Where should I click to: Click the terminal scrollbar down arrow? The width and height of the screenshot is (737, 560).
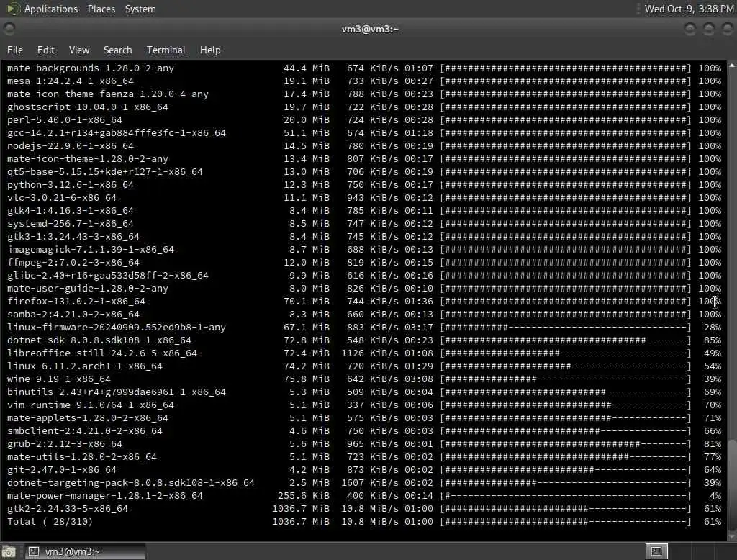coord(732,536)
